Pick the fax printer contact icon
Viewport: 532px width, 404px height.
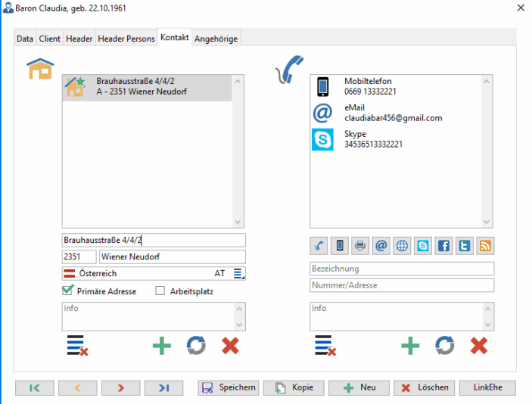(x=361, y=246)
